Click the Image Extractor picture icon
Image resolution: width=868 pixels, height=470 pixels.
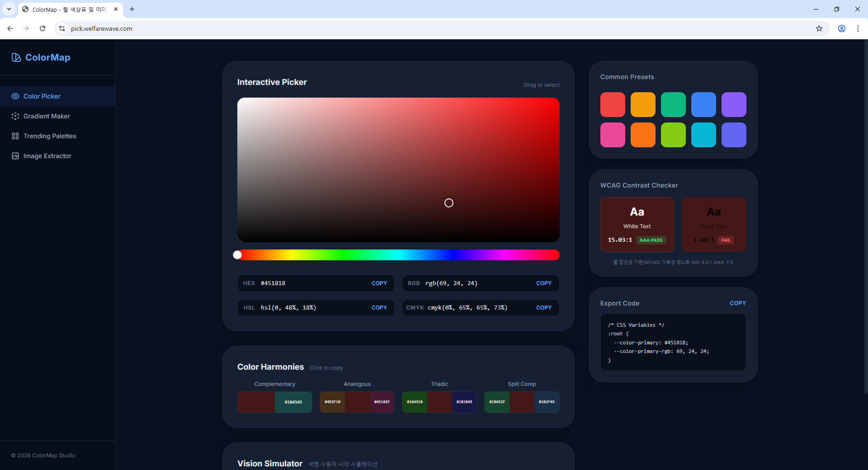(x=15, y=156)
